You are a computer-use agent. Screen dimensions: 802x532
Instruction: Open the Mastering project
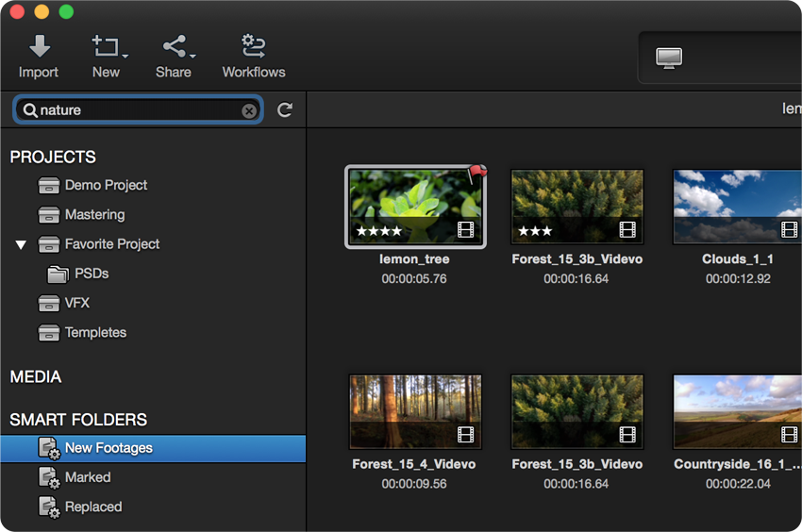tap(94, 214)
